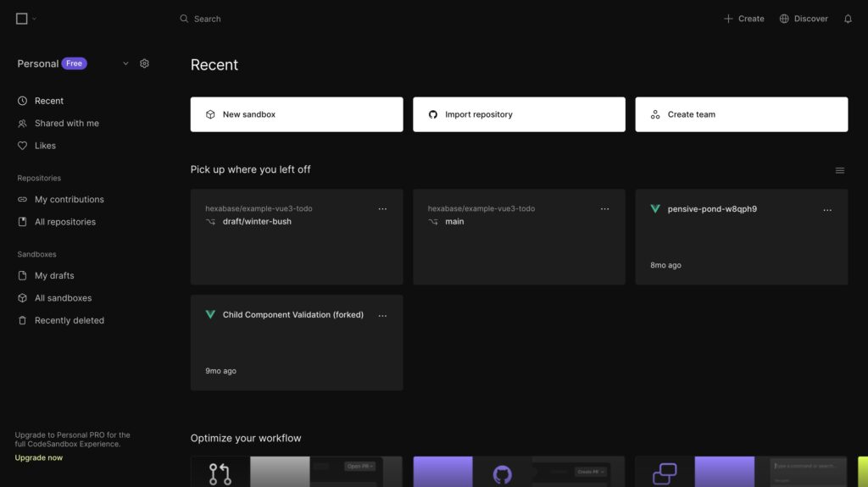Open more options for draft/winter-bush card
The image size is (868, 487).
click(382, 209)
